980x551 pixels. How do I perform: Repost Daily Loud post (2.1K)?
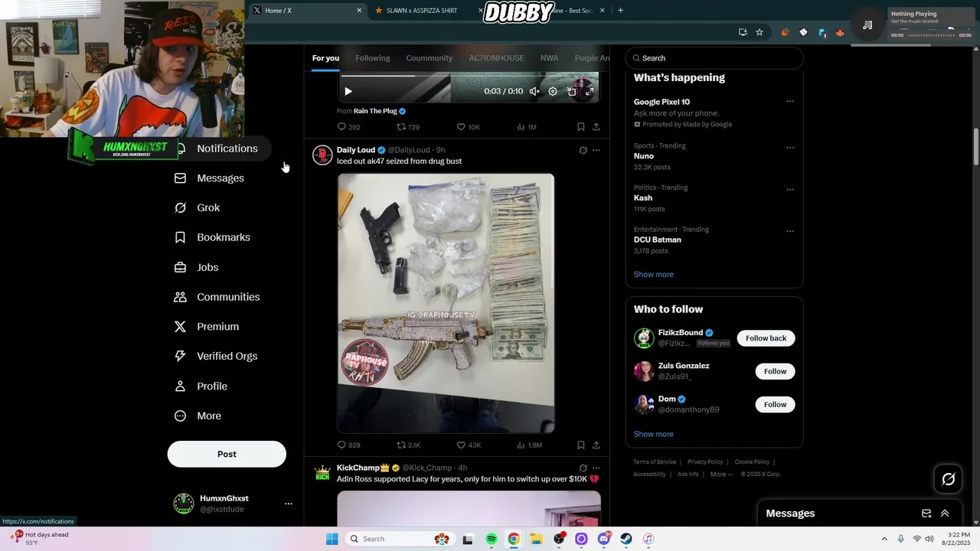pyautogui.click(x=409, y=445)
